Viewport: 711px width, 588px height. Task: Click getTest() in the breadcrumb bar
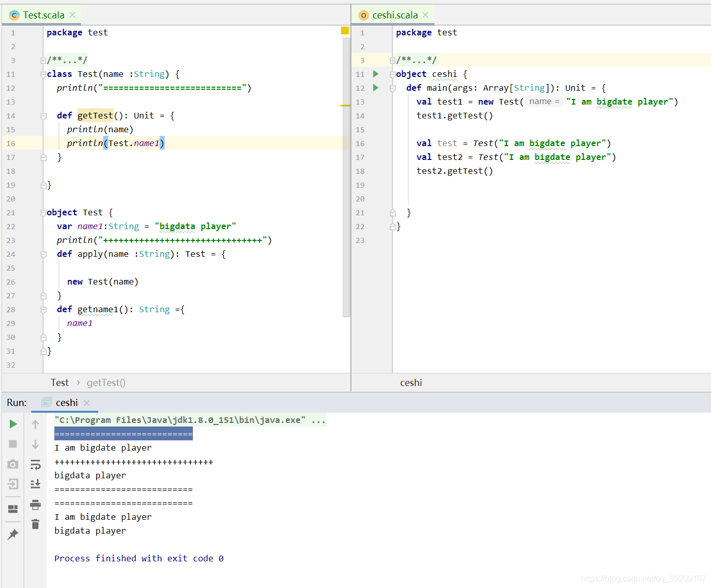click(x=106, y=382)
